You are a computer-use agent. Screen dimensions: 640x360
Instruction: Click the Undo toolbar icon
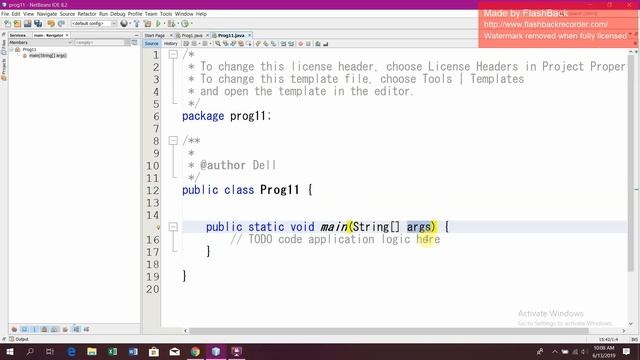pos(51,24)
